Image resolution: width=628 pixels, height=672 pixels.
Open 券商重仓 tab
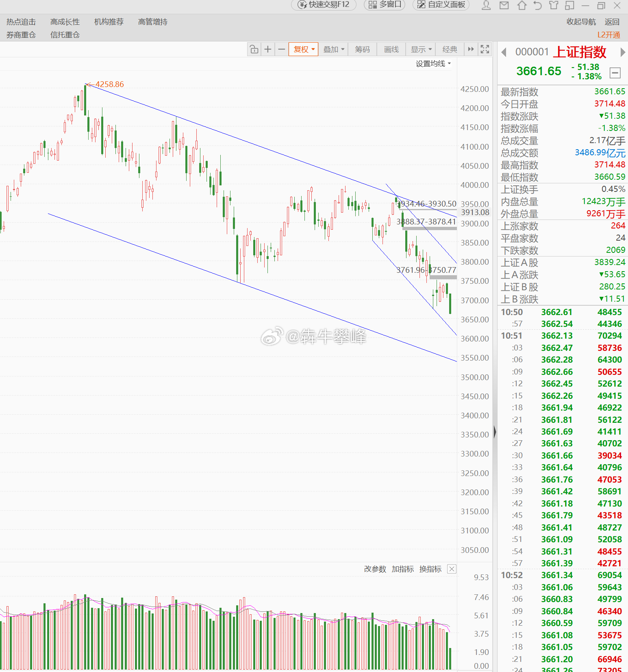click(x=21, y=35)
